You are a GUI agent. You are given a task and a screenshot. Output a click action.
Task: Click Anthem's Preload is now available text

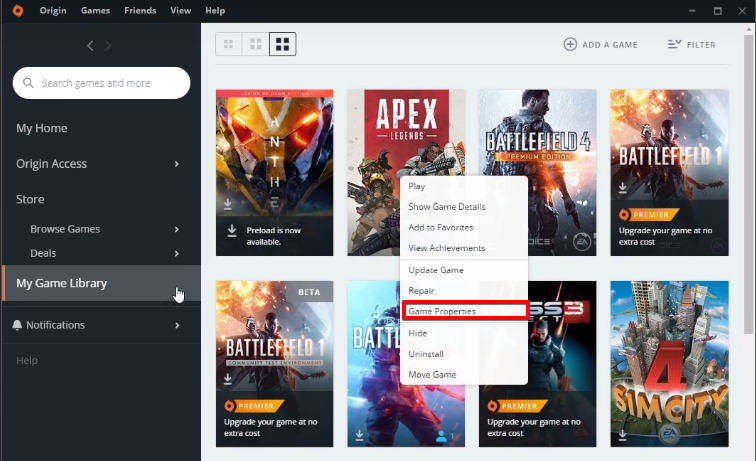pyautogui.click(x=273, y=236)
